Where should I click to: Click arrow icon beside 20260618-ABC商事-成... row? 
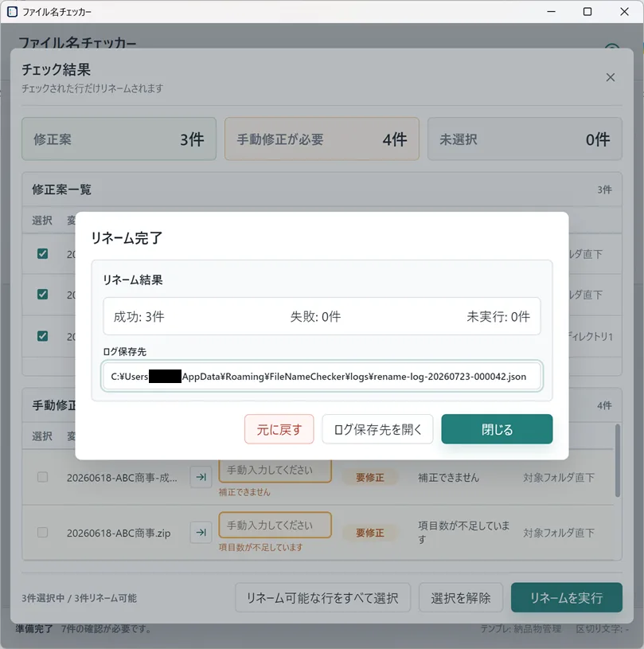click(x=201, y=477)
